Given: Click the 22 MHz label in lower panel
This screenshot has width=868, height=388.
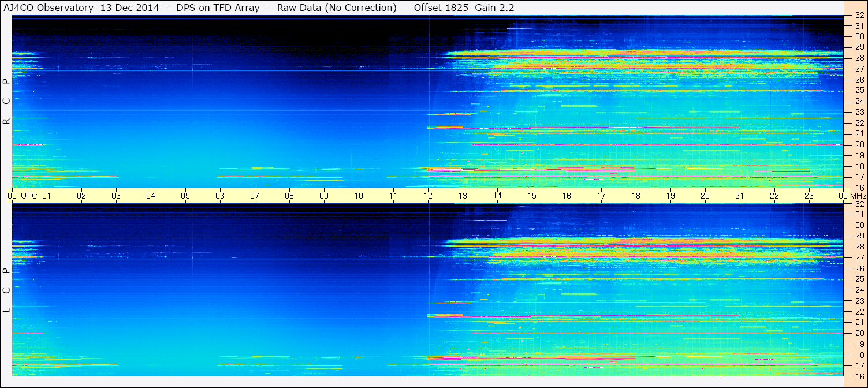Looking at the screenshot, I should coord(859,311).
